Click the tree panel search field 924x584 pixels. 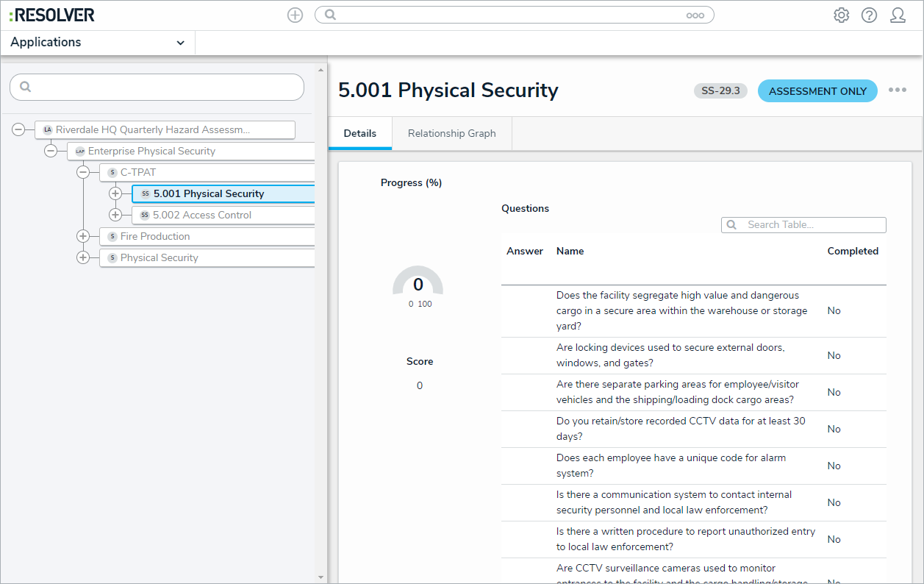pos(157,87)
